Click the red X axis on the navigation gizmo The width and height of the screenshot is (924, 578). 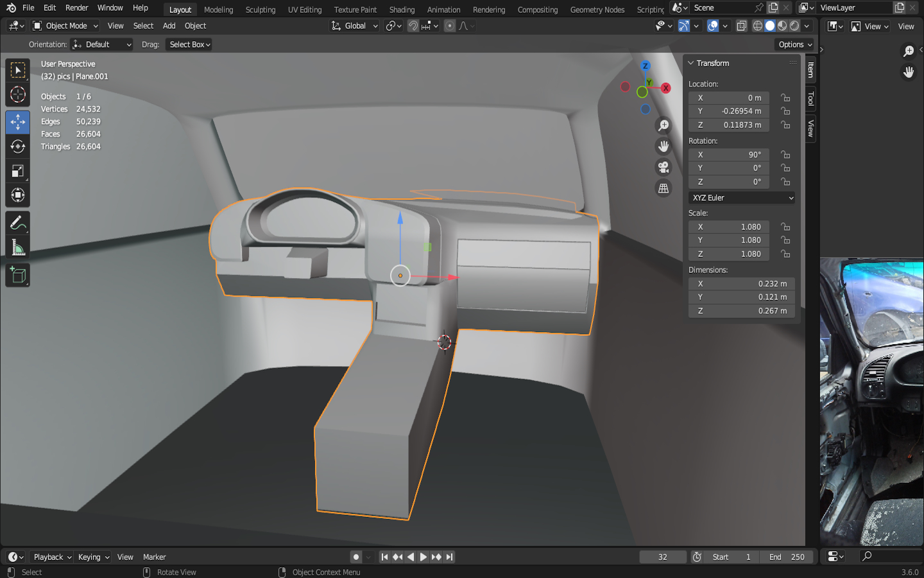pos(666,88)
